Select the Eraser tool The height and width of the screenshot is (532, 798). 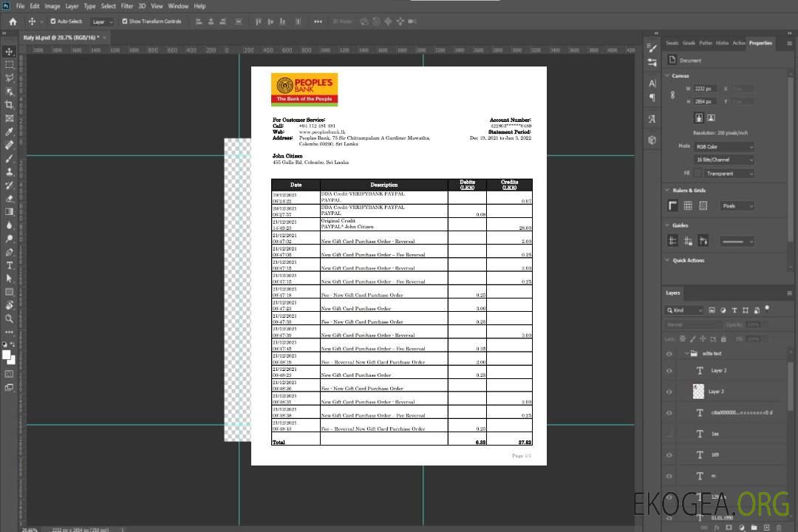pos(9,199)
